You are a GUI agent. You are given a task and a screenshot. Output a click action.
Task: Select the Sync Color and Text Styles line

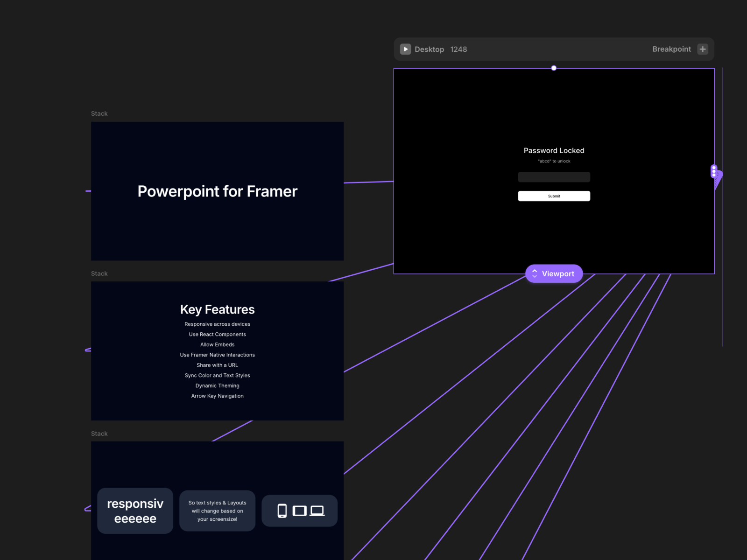click(217, 375)
